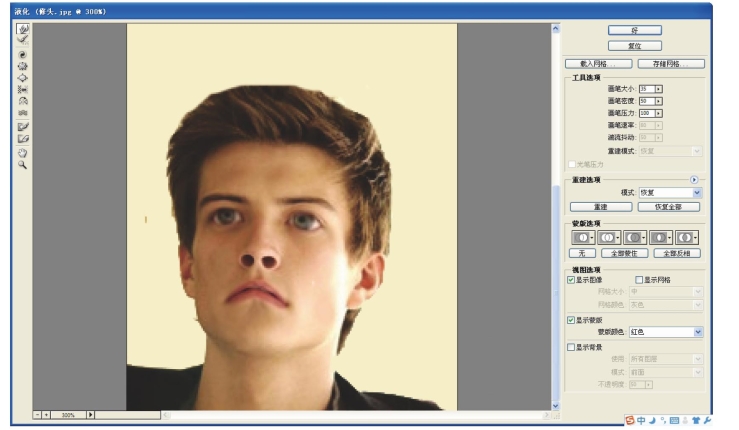The height and width of the screenshot is (430, 739).
Task: Select the Push Left tool
Action: point(23,90)
